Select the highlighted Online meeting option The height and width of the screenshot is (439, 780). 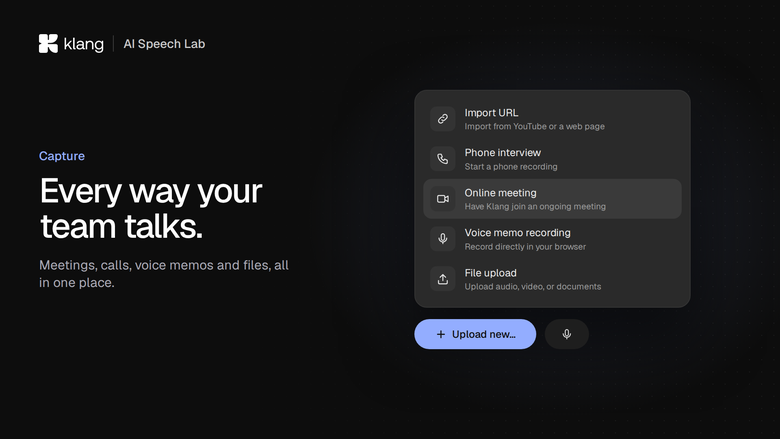pyautogui.click(x=552, y=199)
